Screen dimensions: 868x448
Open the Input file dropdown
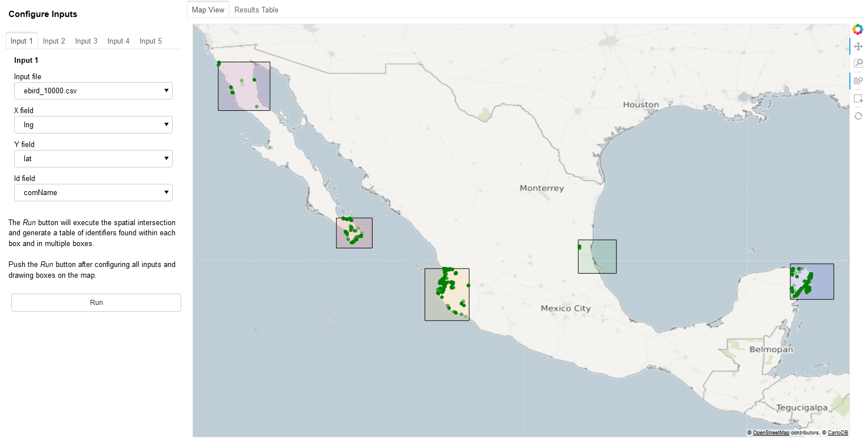pos(93,91)
